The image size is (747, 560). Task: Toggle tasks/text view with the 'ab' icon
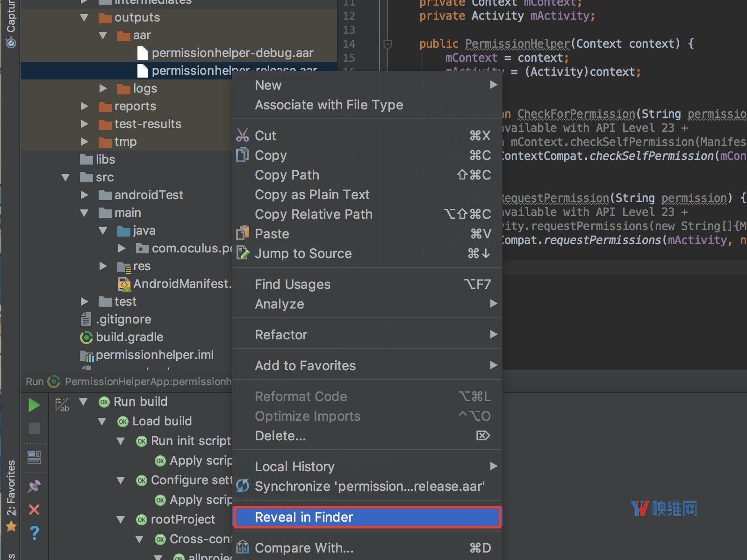[62, 405]
